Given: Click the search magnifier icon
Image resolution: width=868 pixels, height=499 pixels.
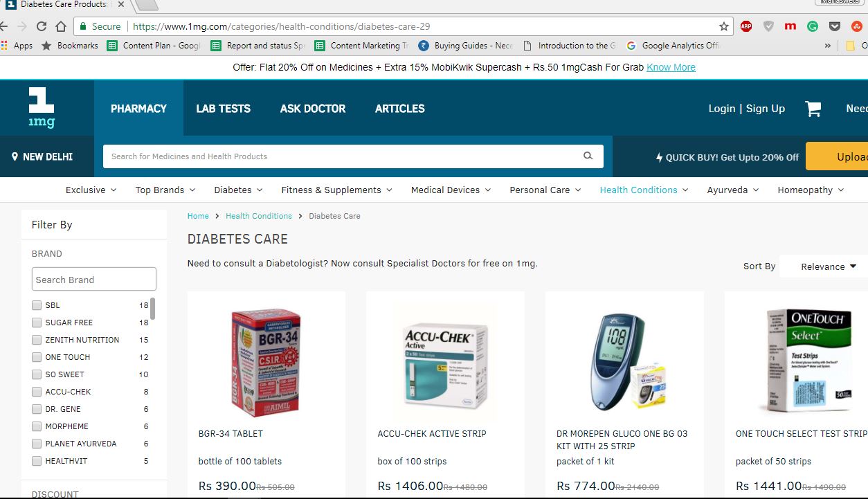Looking at the screenshot, I should [588, 156].
